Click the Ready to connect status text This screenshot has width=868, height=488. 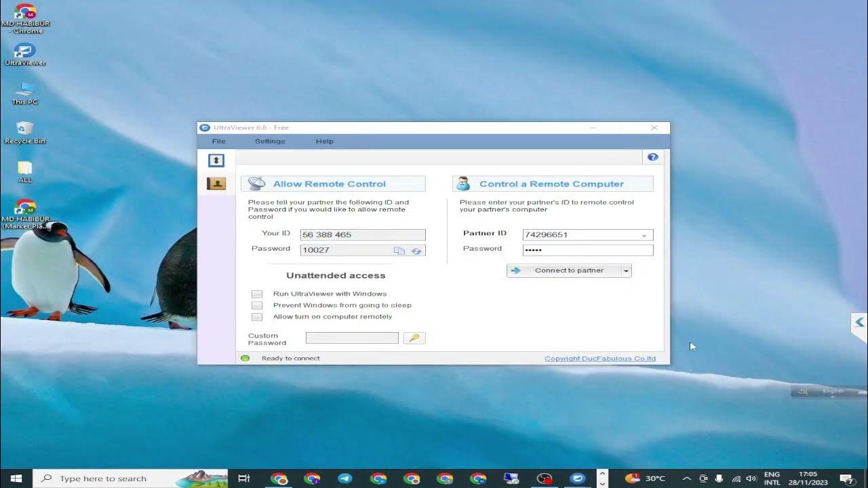tap(291, 359)
